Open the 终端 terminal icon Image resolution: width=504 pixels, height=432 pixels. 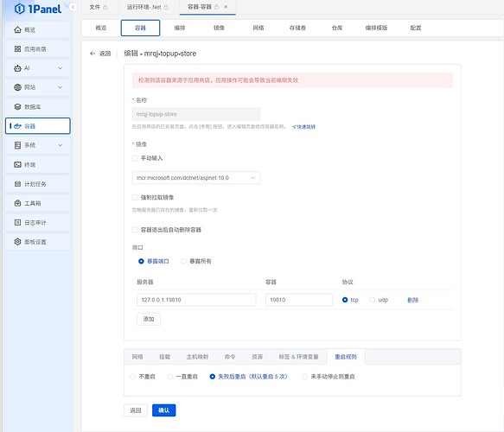click(x=17, y=164)
